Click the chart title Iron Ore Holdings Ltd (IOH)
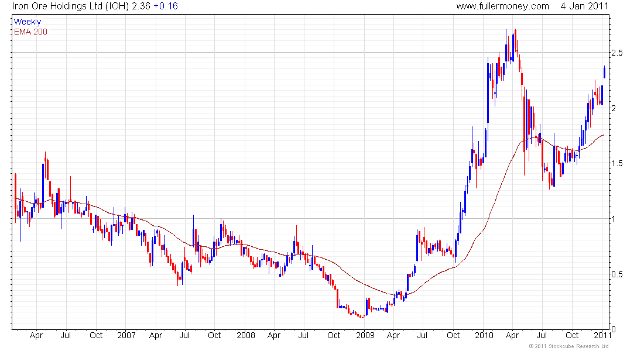 (71, 6)
